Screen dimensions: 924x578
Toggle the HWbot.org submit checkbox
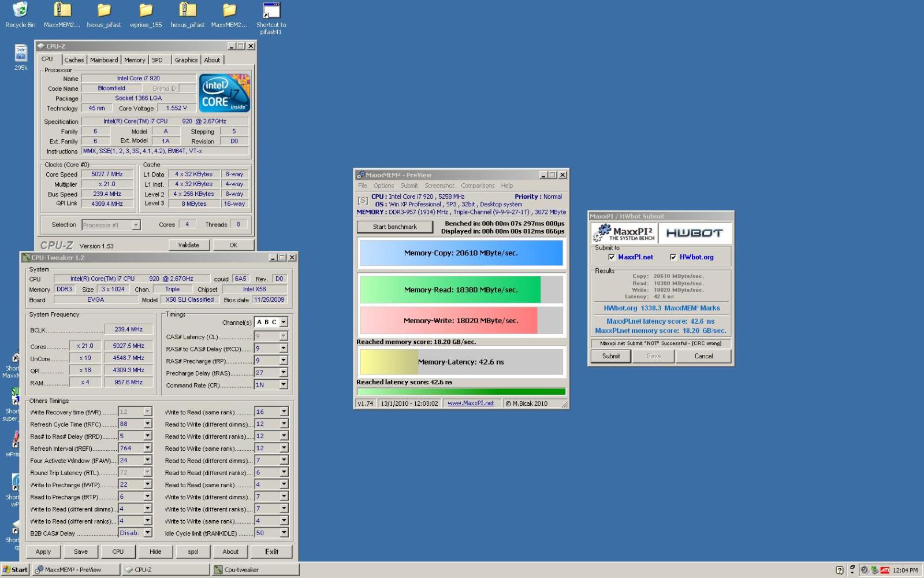(673, 257)
